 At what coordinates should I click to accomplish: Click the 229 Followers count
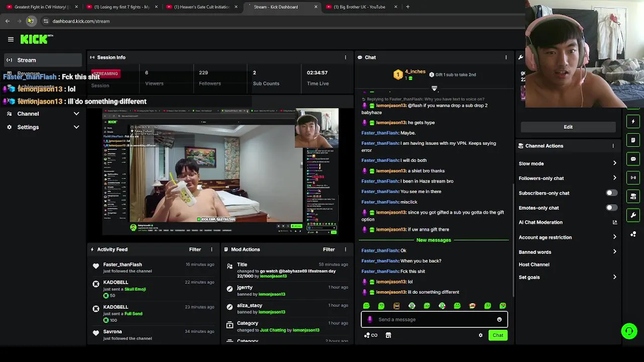203,73
